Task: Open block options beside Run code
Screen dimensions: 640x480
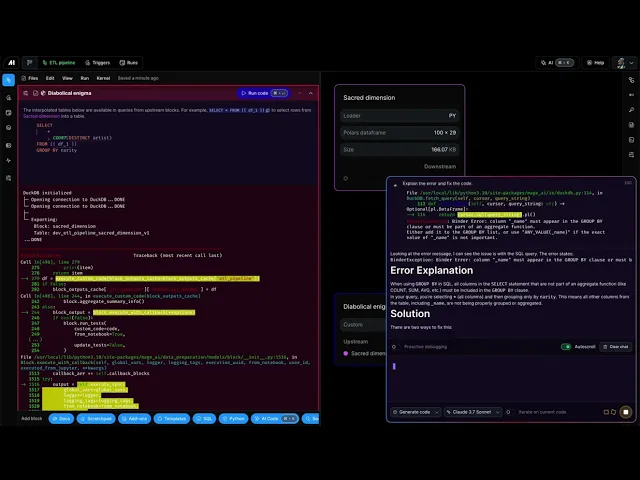Action: pos(300,93)
